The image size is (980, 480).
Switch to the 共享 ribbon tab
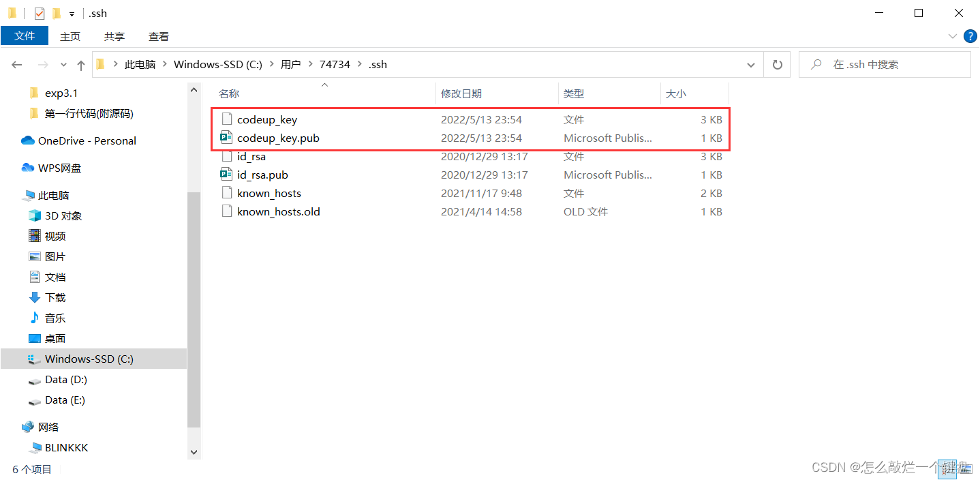114,36
